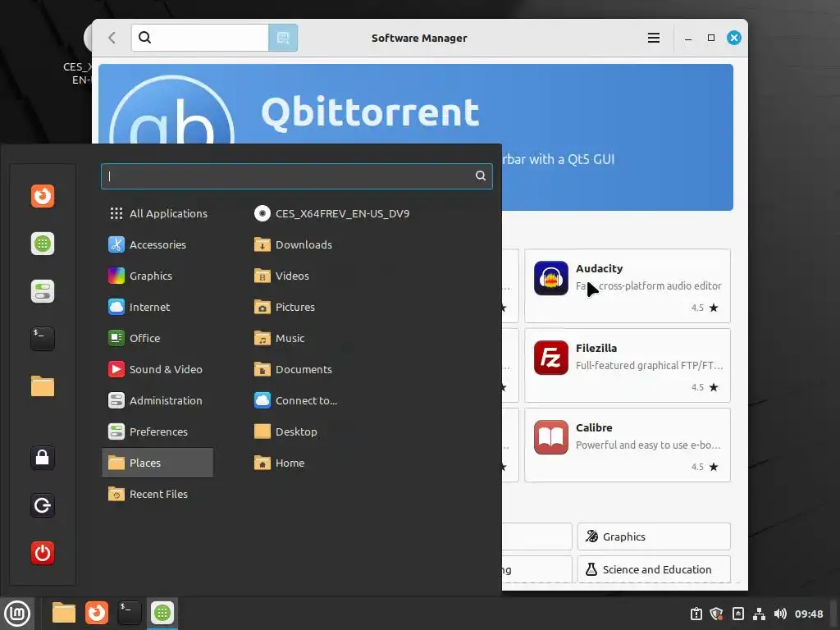The height and width of the screenshot is (630, 840).
Task: Select All Applications category
Action: click(x=157, y=213)
